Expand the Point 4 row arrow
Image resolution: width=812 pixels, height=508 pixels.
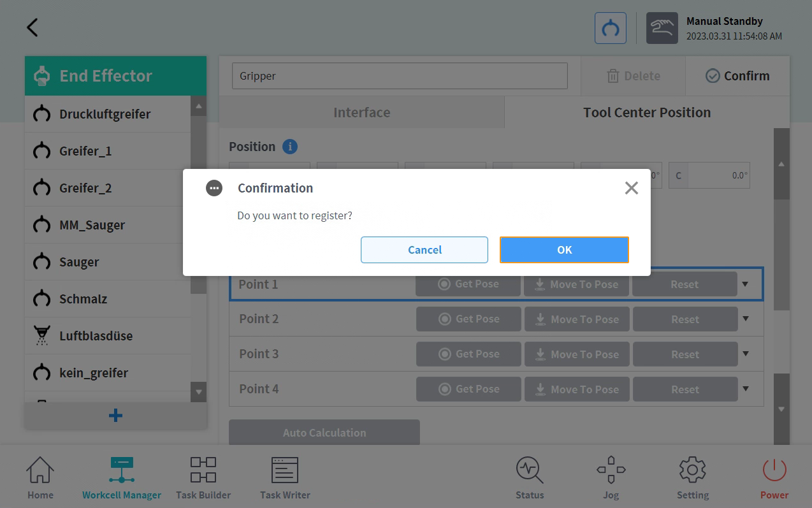(x=745, y=389)
